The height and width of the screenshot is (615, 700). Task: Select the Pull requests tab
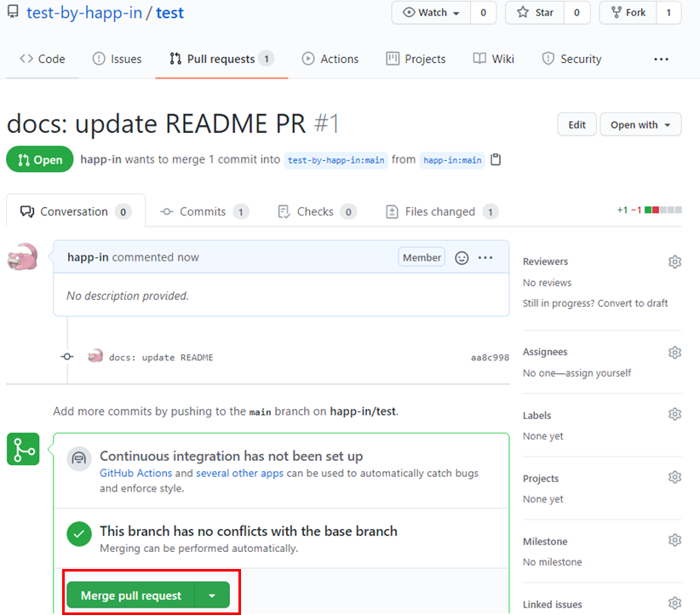pyautogui.click(x=221, y=59)
